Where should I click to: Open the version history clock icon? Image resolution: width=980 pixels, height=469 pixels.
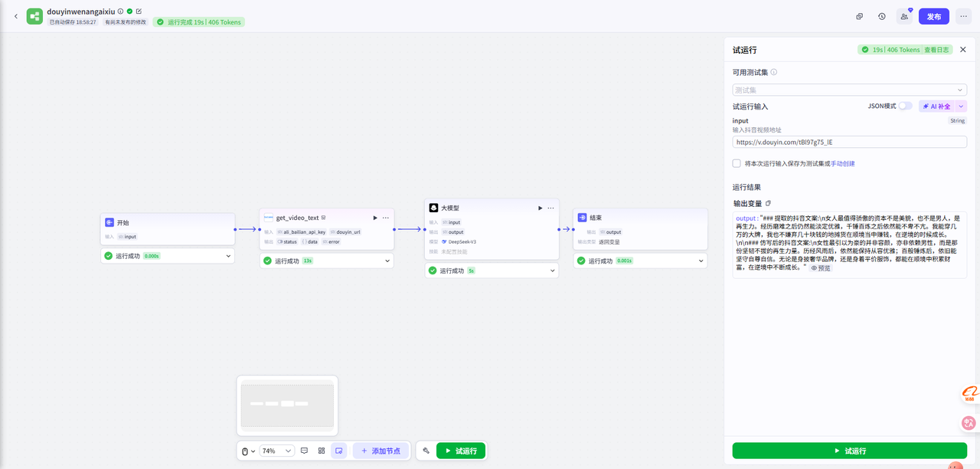click(882, 16)
